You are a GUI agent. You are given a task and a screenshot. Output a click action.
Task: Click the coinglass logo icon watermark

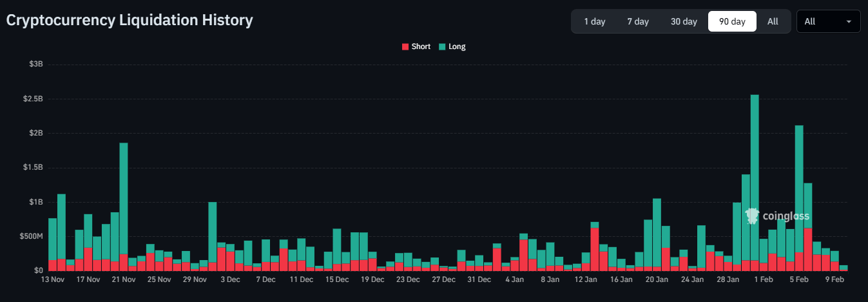[752, 216]
